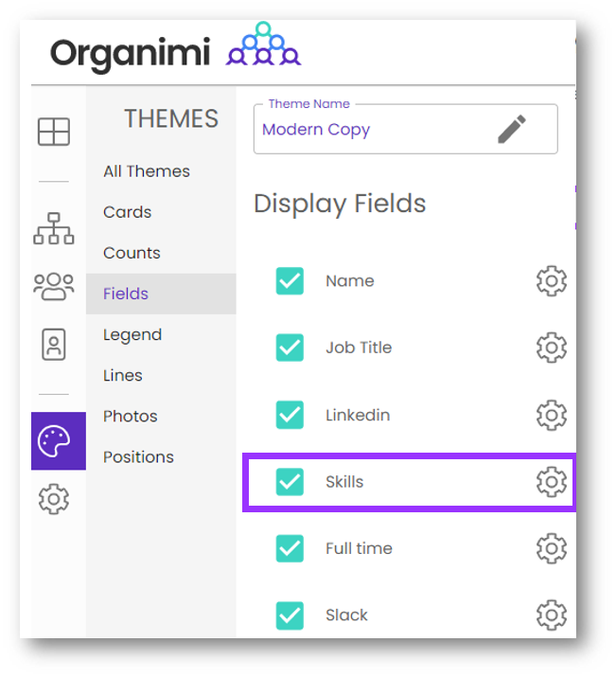Open the org chart hierarchy icon
Image resolution: width=616 pixels, height=678 pixels.
(x=54, y=229)
